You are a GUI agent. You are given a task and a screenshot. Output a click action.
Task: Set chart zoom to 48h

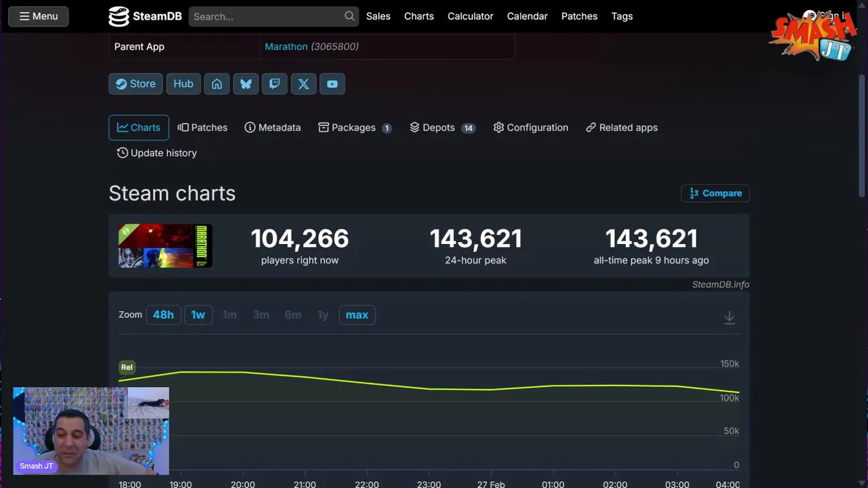click(163, 314)
